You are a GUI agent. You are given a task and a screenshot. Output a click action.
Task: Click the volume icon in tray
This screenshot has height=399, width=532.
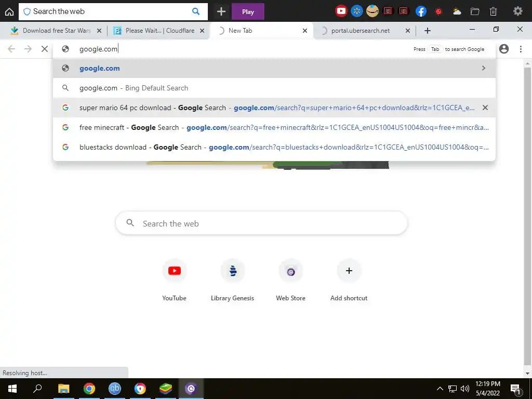[x=465, y=389]
